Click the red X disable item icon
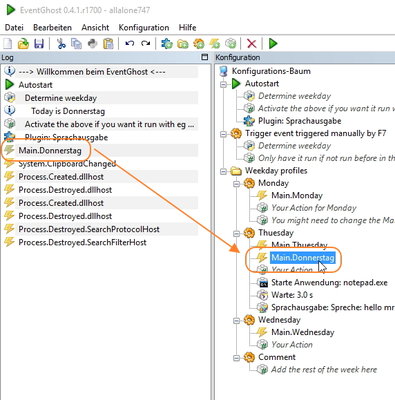Screen dimensions: 395x400 coord(252,43)
